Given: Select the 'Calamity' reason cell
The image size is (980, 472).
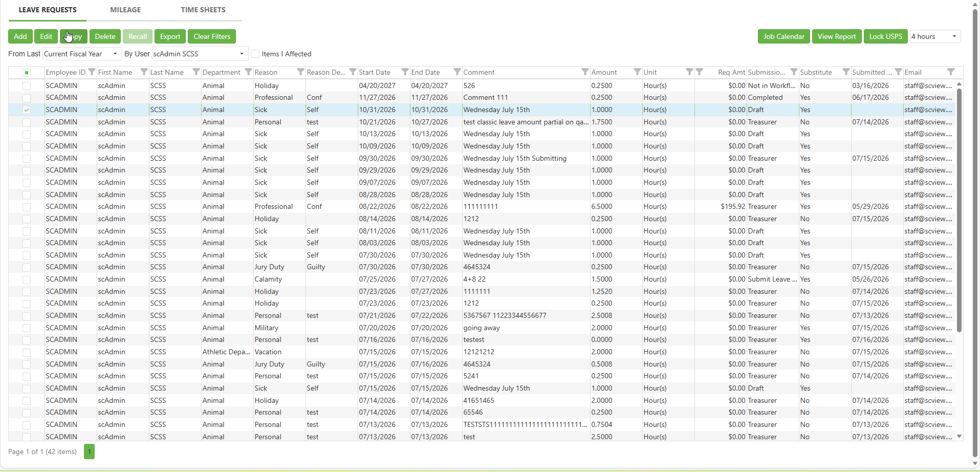Looking at the screenshot, I should (279, 279).
